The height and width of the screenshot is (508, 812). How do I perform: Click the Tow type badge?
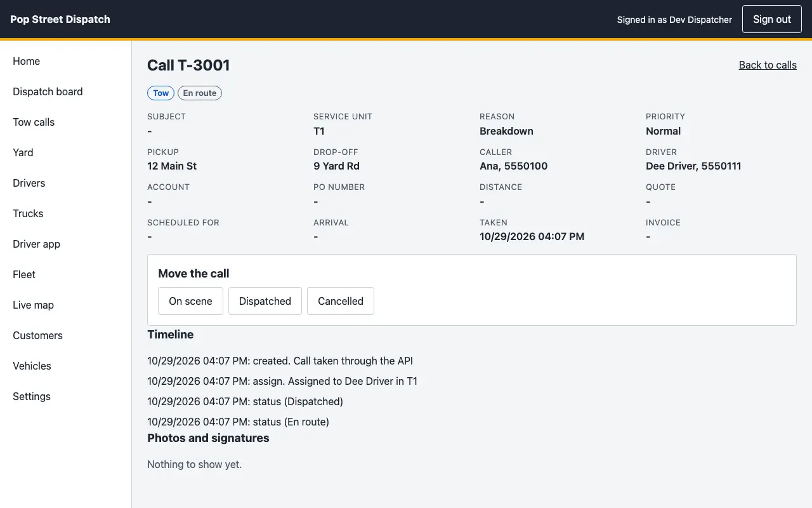(x=161, y=93)
